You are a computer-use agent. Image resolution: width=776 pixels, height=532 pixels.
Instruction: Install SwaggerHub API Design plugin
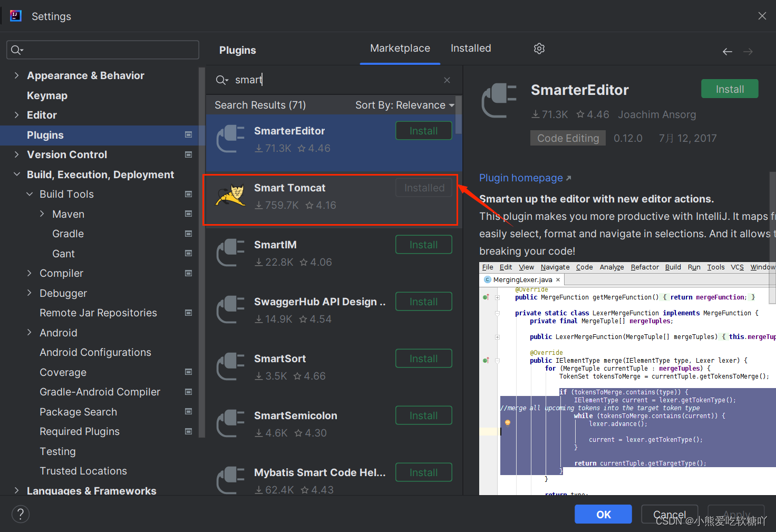[x=424, y=302]
